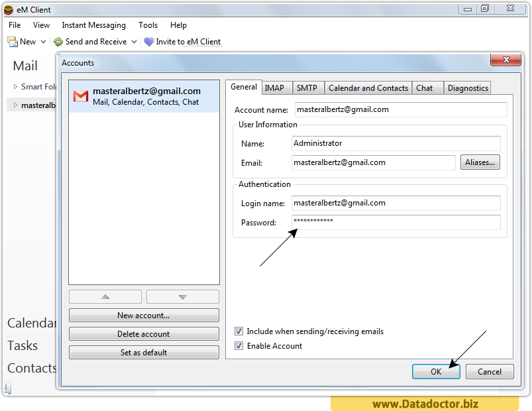
Task: Click the Login name input field
Action: pyautogui.click(x=396, y=203)
